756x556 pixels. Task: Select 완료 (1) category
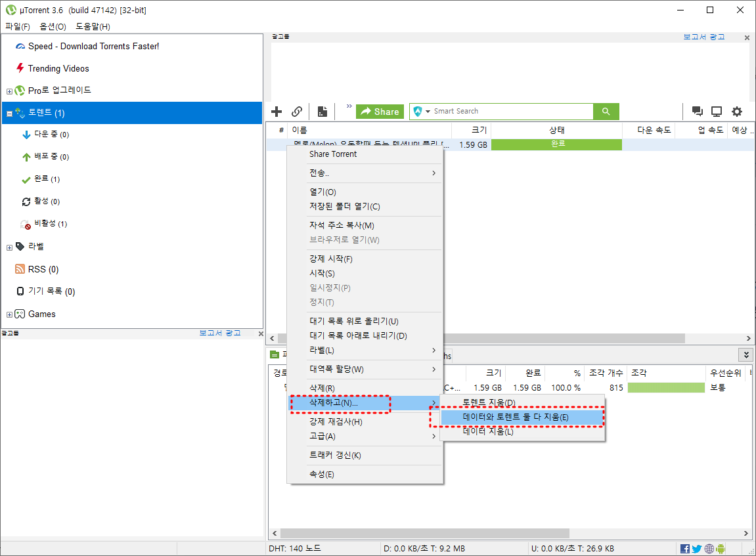47,179
